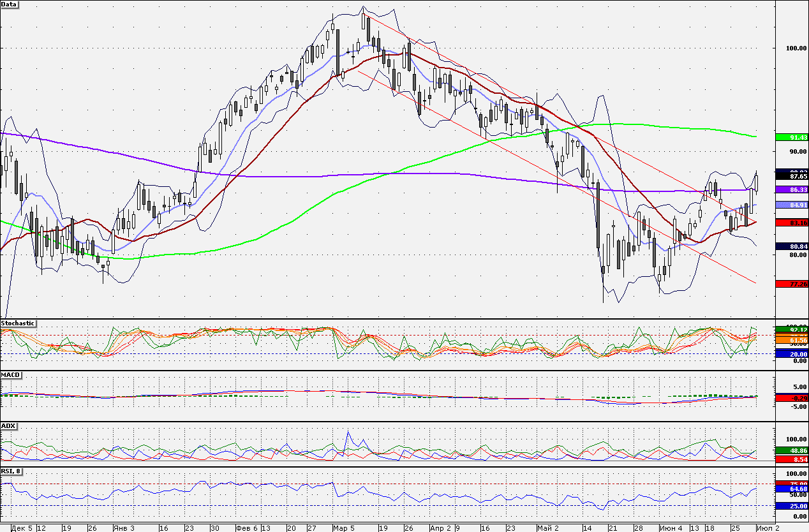Select the Июл 2 date axis label
The height and width of the screenshot is (532, 809).
(768, 528)
